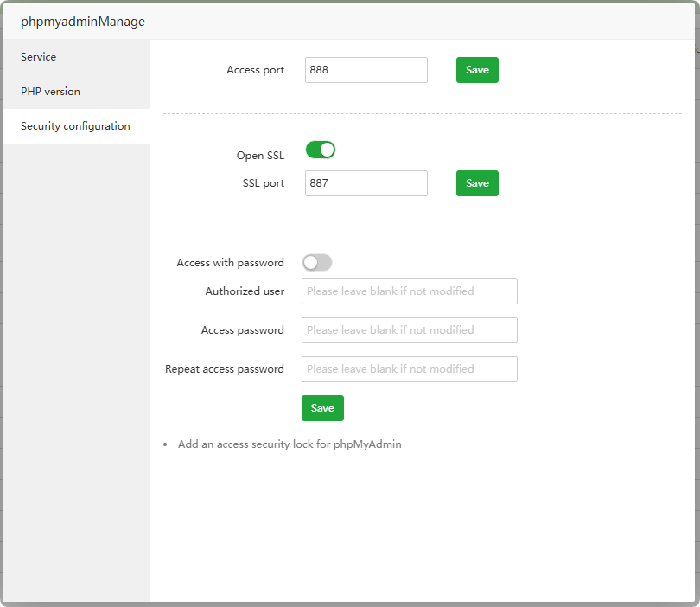This screenshot has width=700, height=607.
Task: Switch to the PHP version tab
Action: (50, 92)
